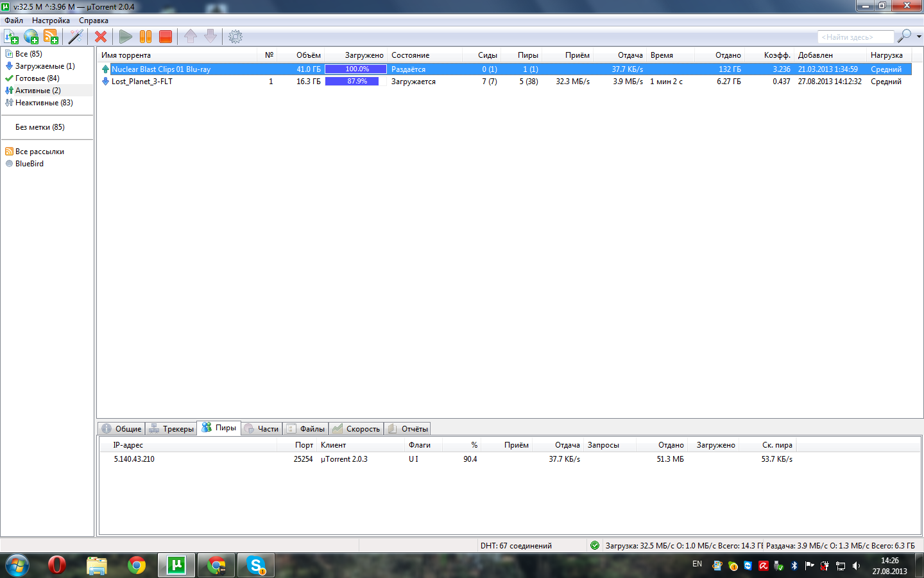This screenshot has width=924, height=578.
Task: Open the Файл menu
Action: (14, 21)
